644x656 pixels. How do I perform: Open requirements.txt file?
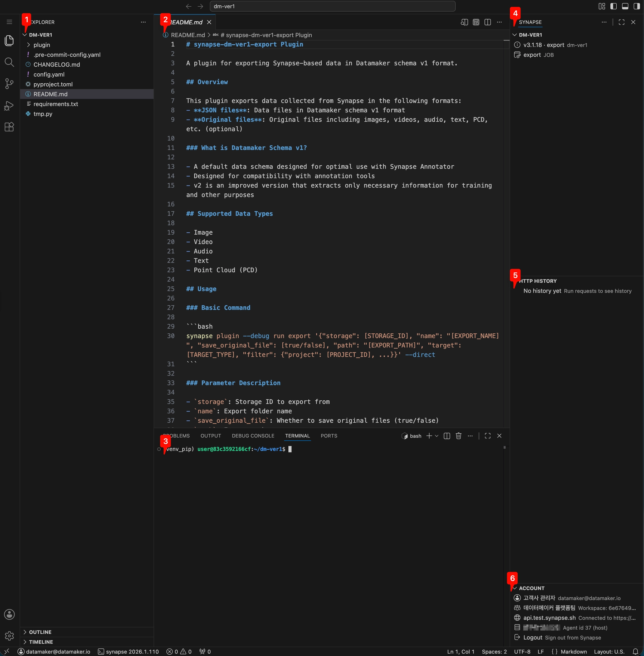(87, 104)
